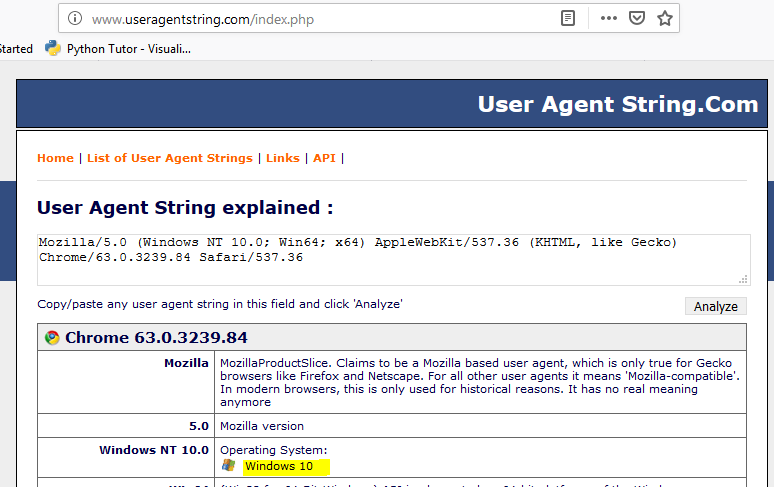Screen dimensions: 774x487
Task: Click the Windows flag icon beside Windows 10
Action: coord(228,465)
